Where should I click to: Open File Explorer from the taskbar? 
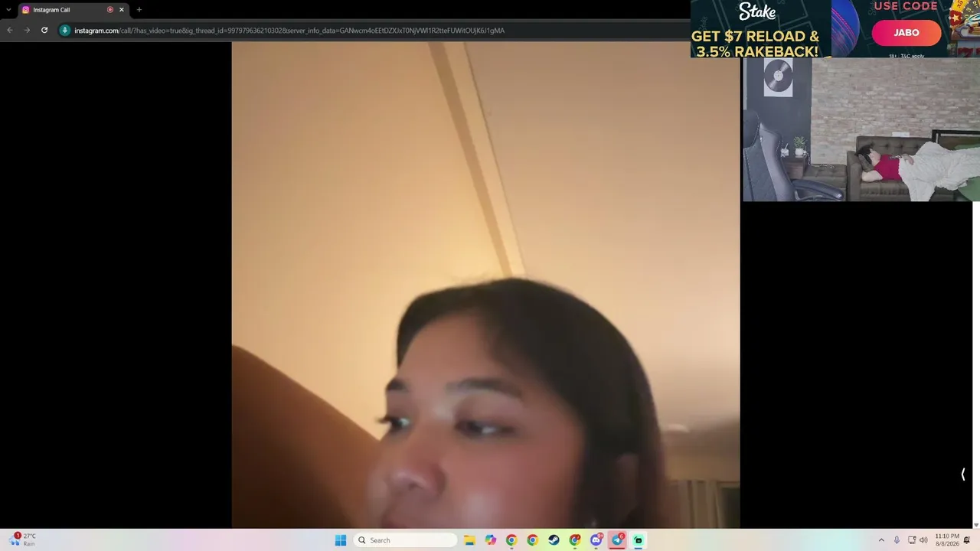click(x=469, y=540)
